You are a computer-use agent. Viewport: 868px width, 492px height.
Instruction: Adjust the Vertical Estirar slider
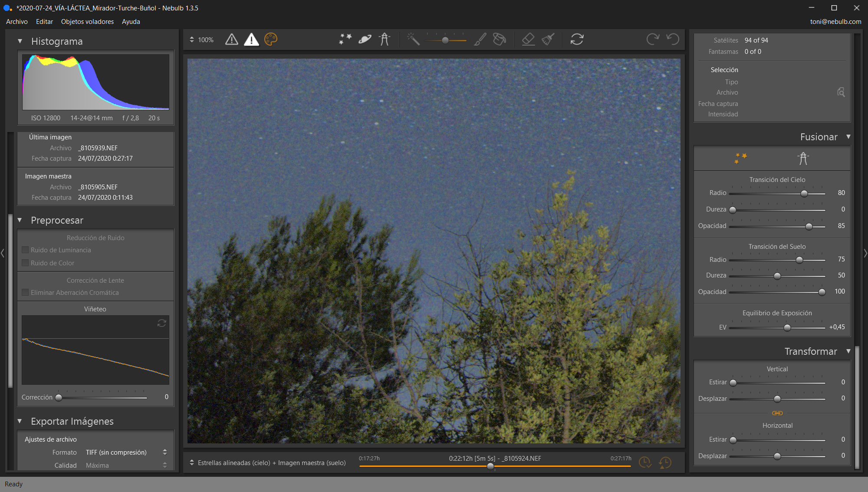pyautogui.click(x=733, y=383)
